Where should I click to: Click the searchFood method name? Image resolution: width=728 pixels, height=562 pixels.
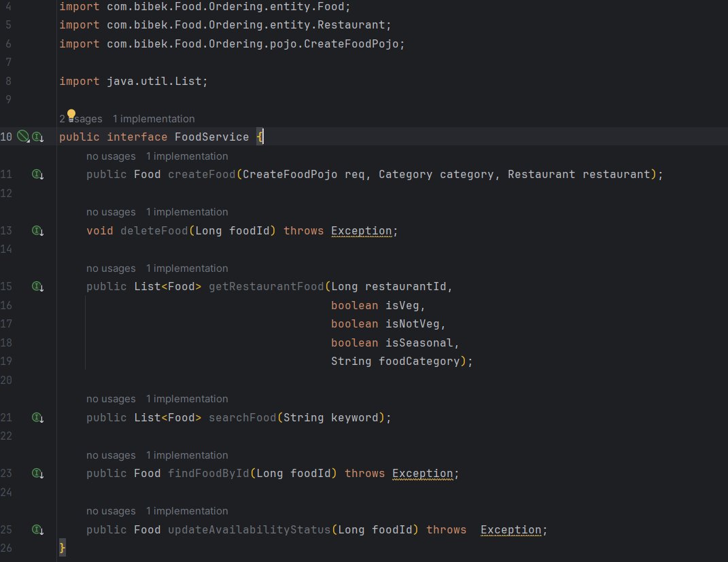point(243,418)
